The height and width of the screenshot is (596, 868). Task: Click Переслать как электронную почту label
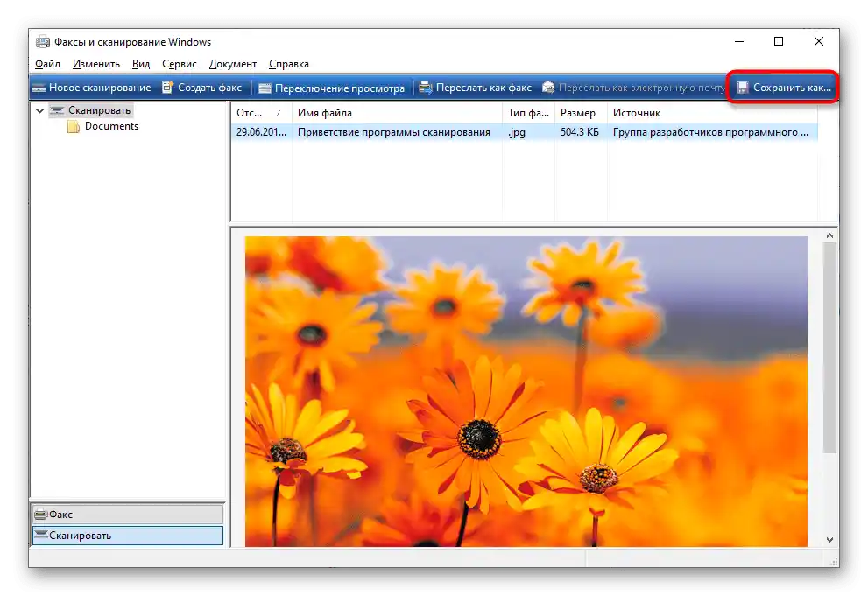(x=642, y=88)
